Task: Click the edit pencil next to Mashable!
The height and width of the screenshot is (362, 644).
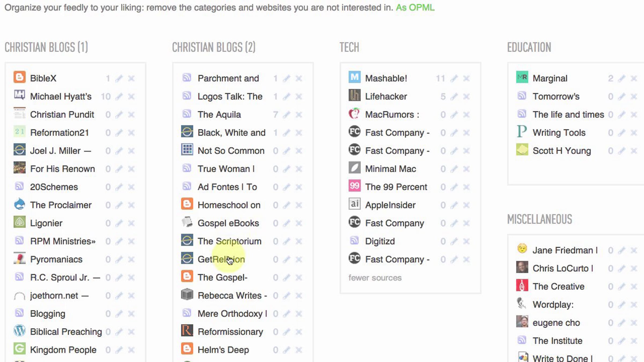Action: pyautogui.click(x=454, y=78)
